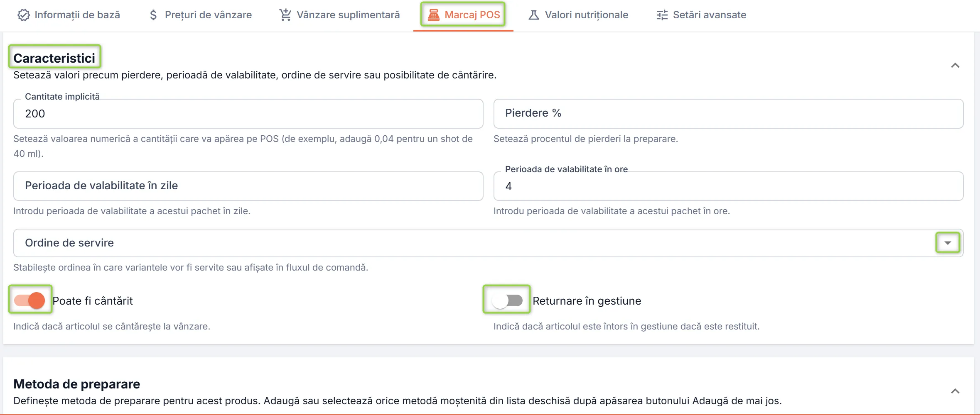This screenshot has height=415, width=980.
Task: Click the Metoda de preparare heading
Action: coord(77,384)
